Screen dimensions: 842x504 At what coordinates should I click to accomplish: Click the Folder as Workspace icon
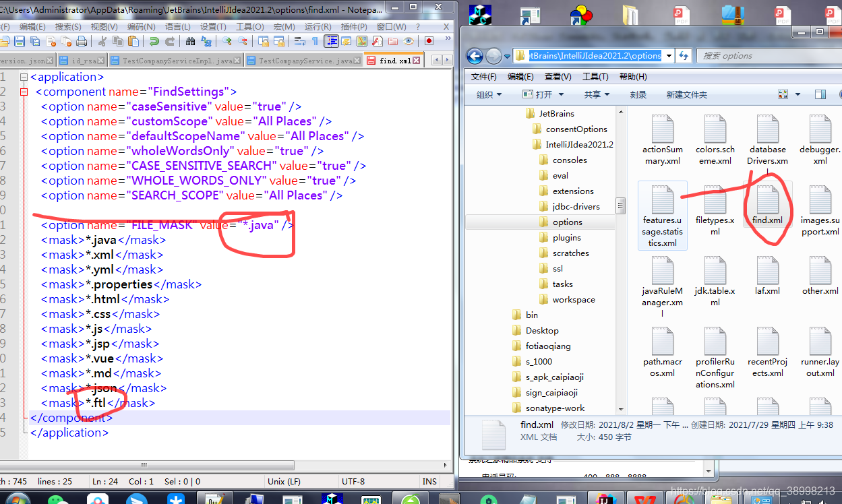393,41
